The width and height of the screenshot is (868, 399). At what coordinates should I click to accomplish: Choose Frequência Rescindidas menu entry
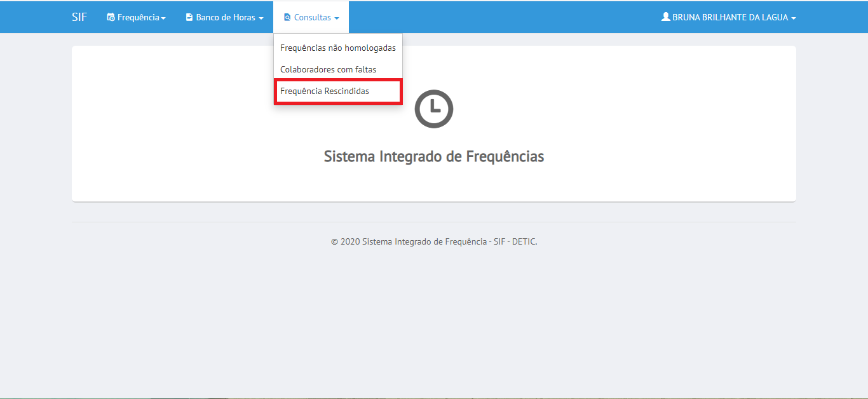tap(338, 91)
